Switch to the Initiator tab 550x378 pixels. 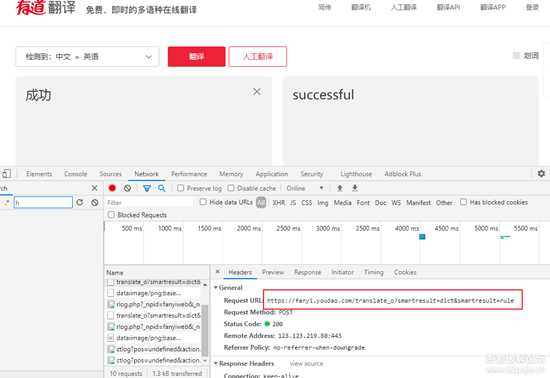click(342, 272)
